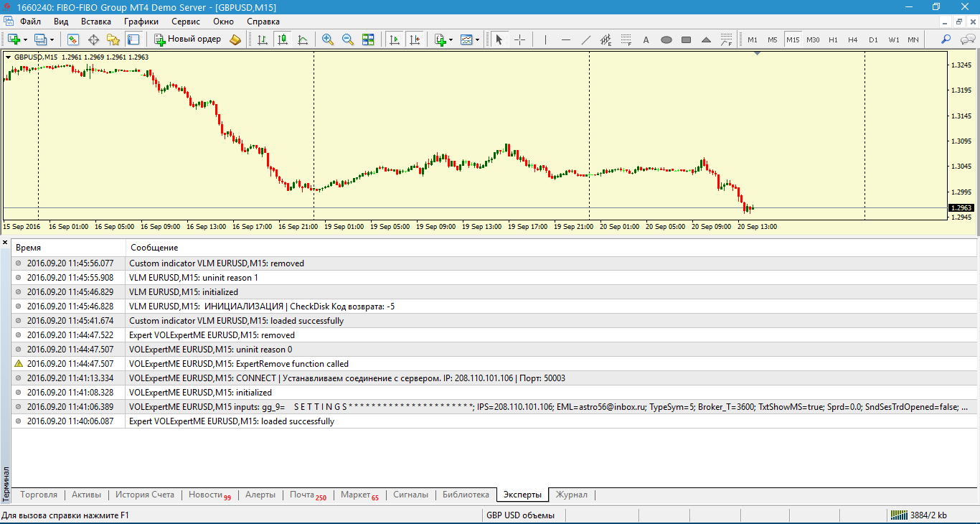Close the Terminal panel with X

(5, 243)
